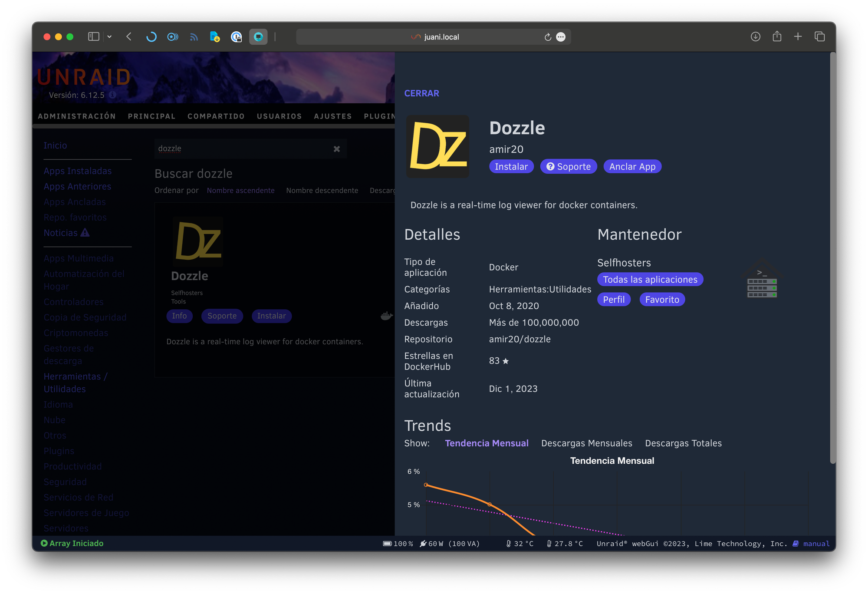Click the RSS feed extension icon
The image size is (868, 594).
194,37
